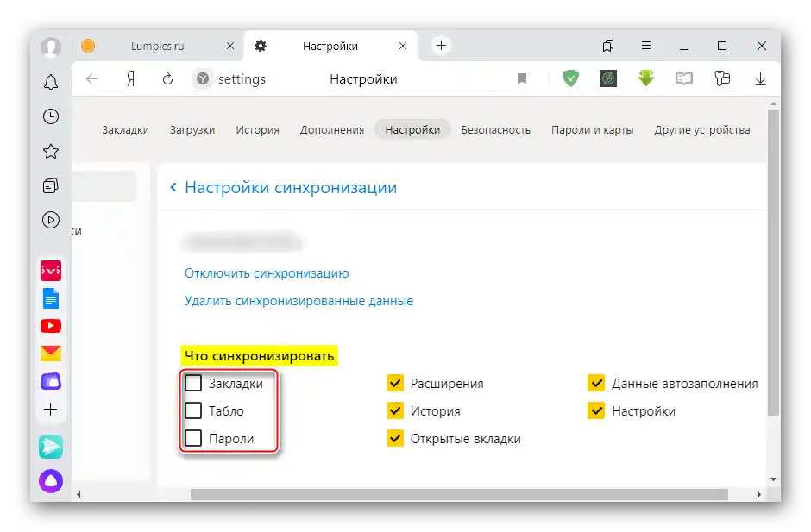This screenshot has width=811, height=532.
Task: Switch to the Lumpics.ru tab
Action: [x=158, y=46]
